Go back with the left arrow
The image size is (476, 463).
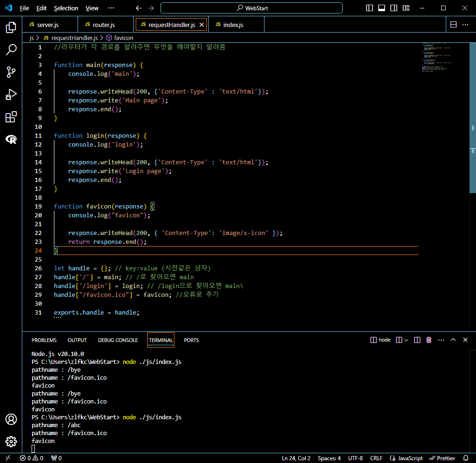139,8
